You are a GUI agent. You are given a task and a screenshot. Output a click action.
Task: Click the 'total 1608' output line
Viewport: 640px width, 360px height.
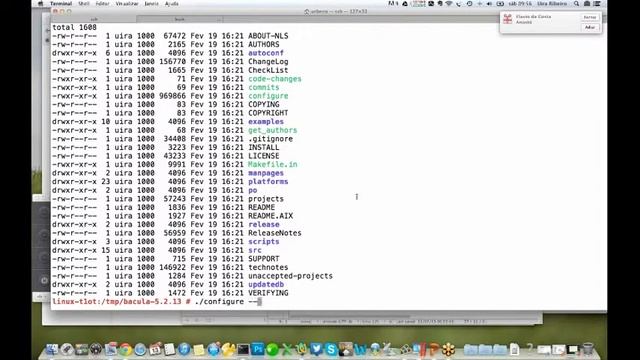74,27
